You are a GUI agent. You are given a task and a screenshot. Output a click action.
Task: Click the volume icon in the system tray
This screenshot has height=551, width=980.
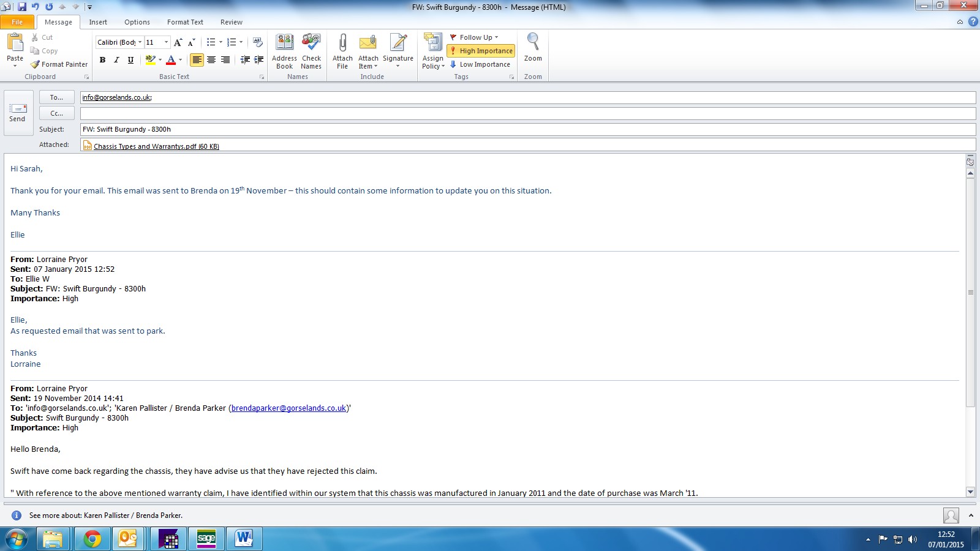913,539
